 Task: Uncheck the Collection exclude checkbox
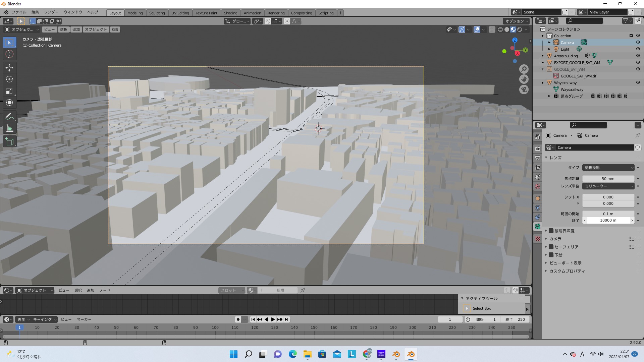pyautogui.click(x=631, y=36)
